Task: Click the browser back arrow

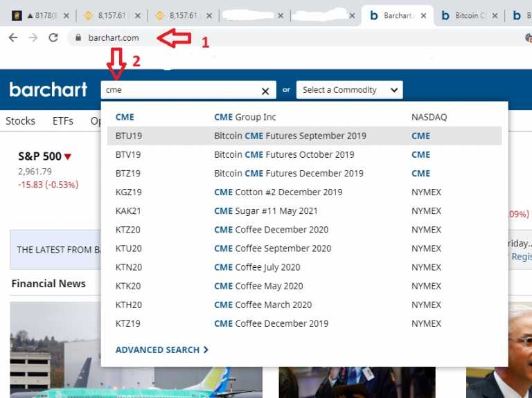Action: pyautogui.click(x=13, y=37)
